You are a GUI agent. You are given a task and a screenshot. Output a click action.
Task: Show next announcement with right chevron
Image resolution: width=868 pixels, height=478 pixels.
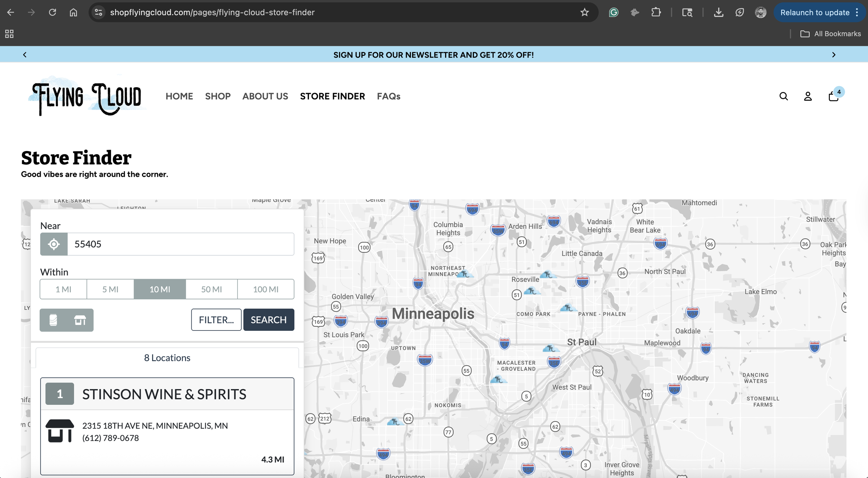point(834,55)
